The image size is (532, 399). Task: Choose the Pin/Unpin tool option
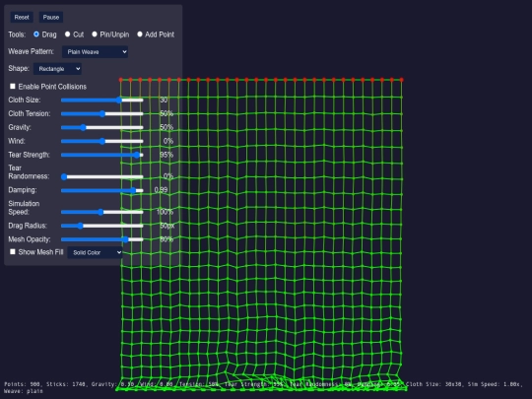click(95, 34)
